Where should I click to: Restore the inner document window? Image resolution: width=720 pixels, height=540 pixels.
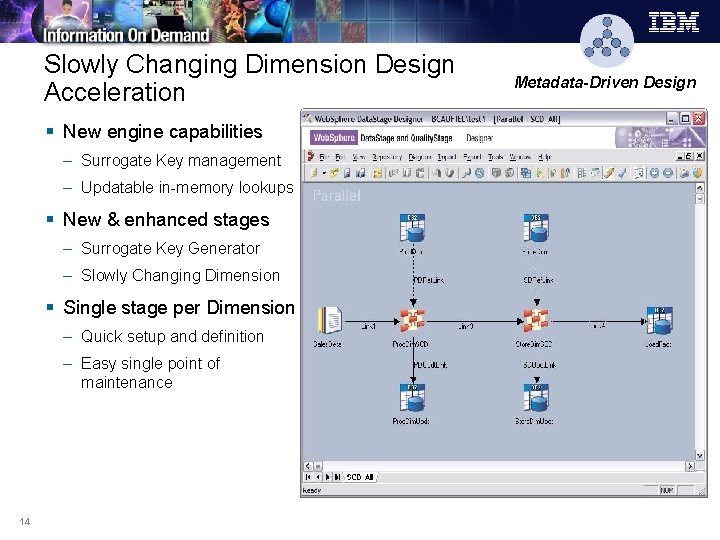tap(689, 157)
